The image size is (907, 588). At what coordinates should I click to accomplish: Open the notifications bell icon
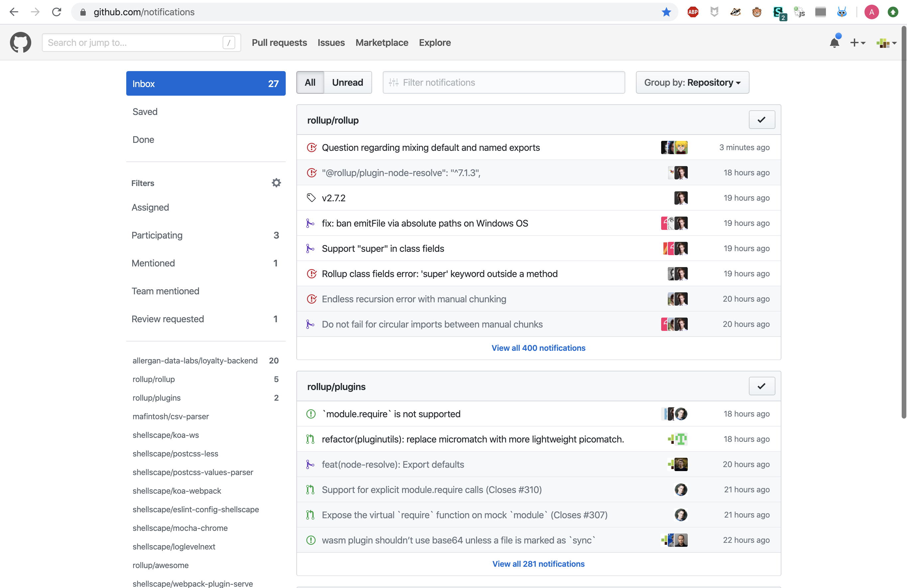tap(834, 42)
